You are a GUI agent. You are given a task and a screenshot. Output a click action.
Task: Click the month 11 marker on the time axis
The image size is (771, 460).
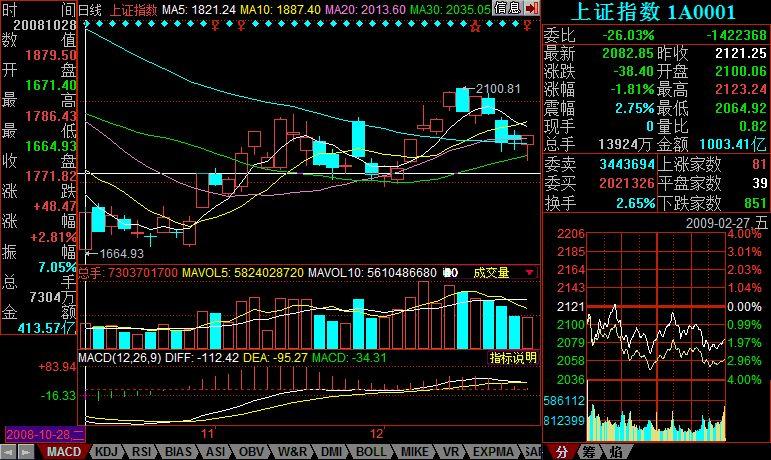click(208, 433)
